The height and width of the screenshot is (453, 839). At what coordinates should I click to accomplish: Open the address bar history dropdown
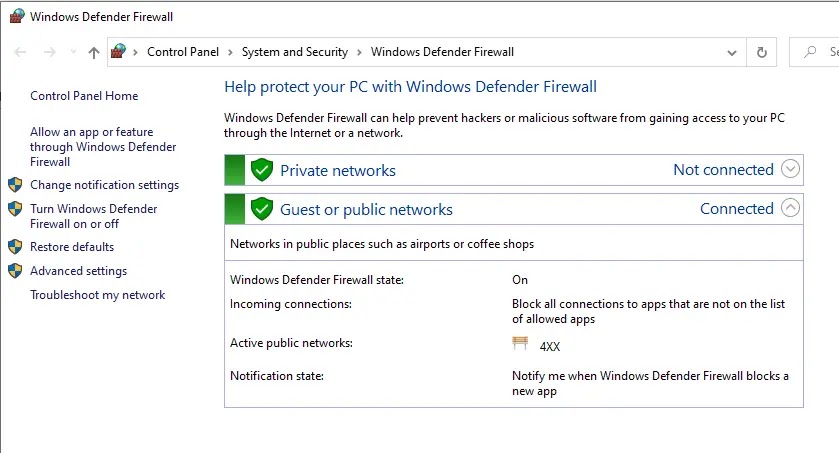click(731, 52)
